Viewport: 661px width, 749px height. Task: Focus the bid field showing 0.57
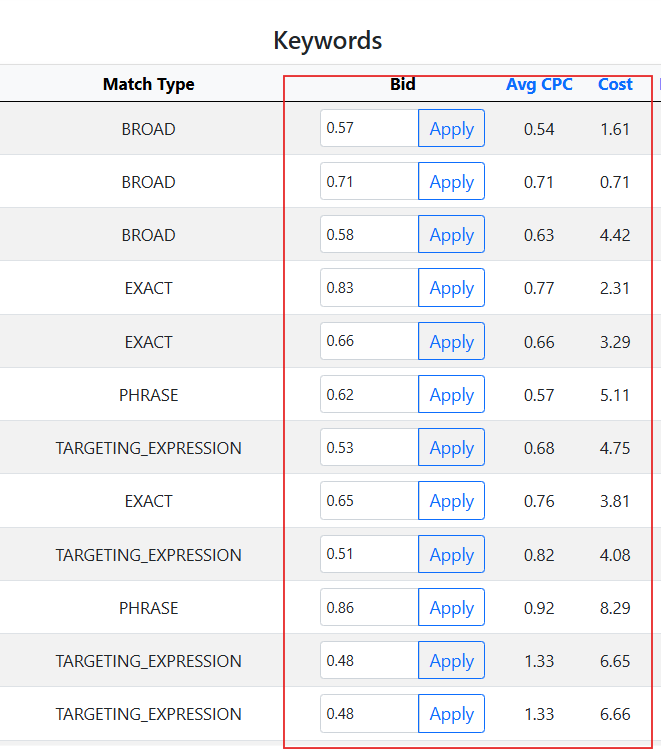coord(369,129)
